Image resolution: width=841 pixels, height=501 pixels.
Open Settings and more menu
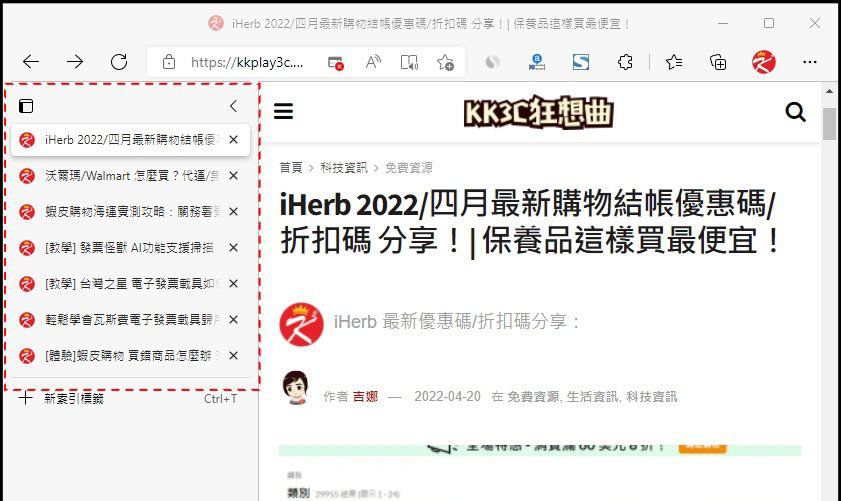(x=810, y=62)
